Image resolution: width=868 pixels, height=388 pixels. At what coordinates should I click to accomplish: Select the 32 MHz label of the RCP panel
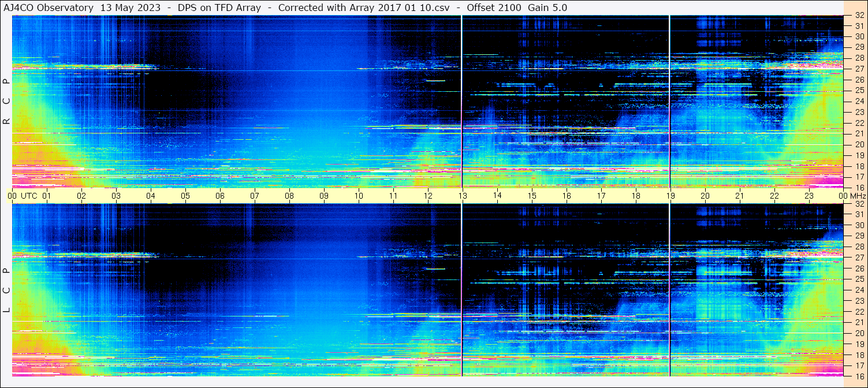coord(859,17)
